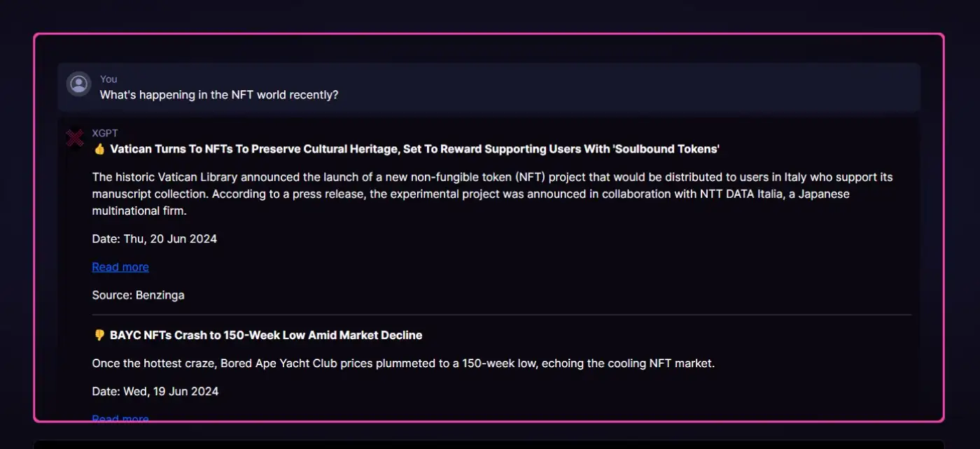Click the date Thu, 20 Jun 2024
980x449 pixels.
pyautogui.click(x=154, y=238)
